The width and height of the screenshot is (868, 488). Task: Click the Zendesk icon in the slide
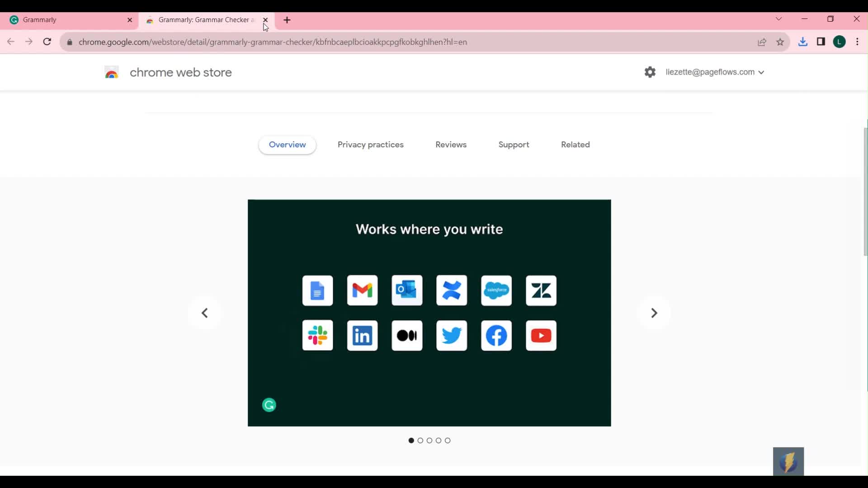(x=541, y=291)
